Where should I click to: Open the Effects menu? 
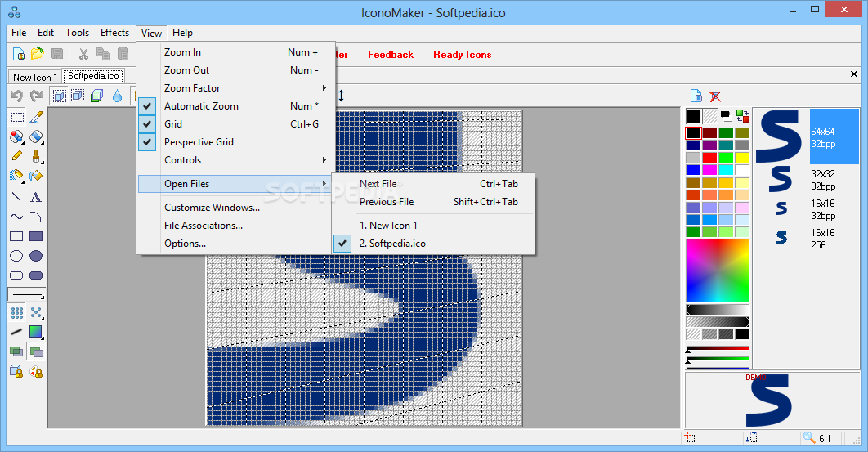click(x=114, y=33)
